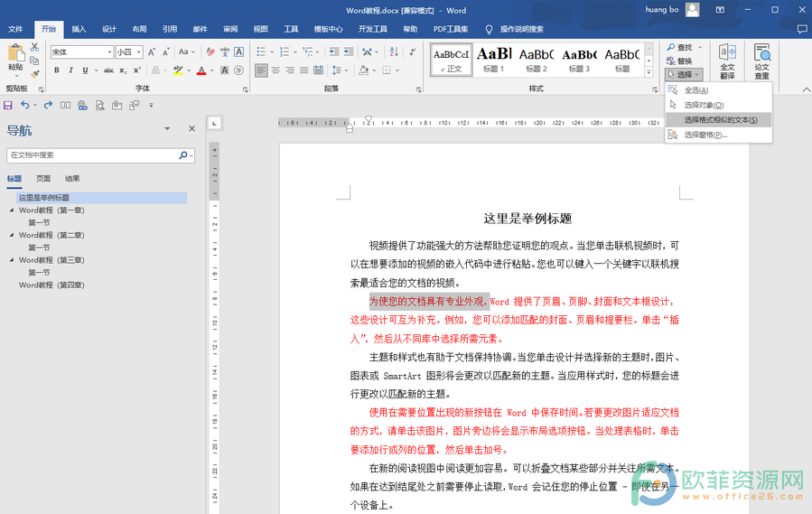Open the paper plagiarism check tool
812x514 pixels.
pyautogui.click(x=761, y=61)
